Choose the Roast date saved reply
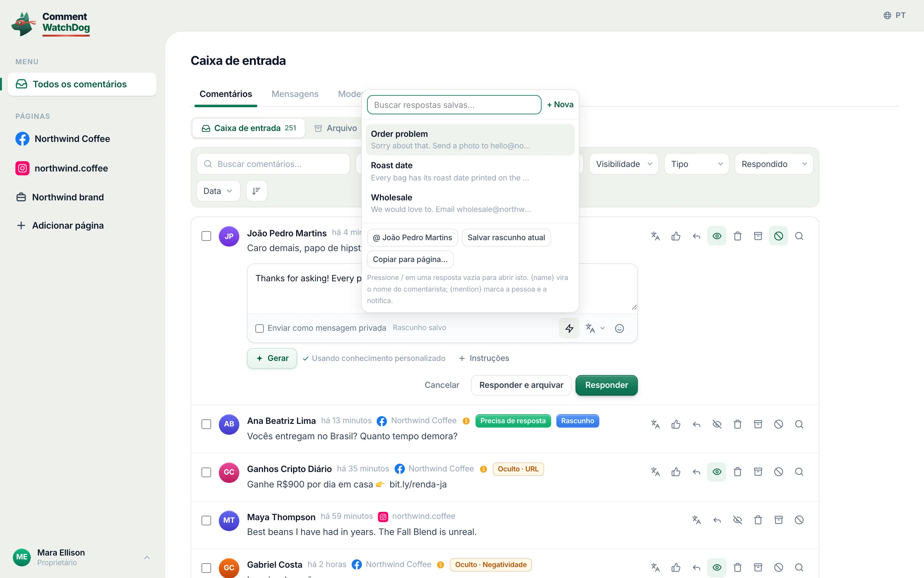 click(470, 171)
